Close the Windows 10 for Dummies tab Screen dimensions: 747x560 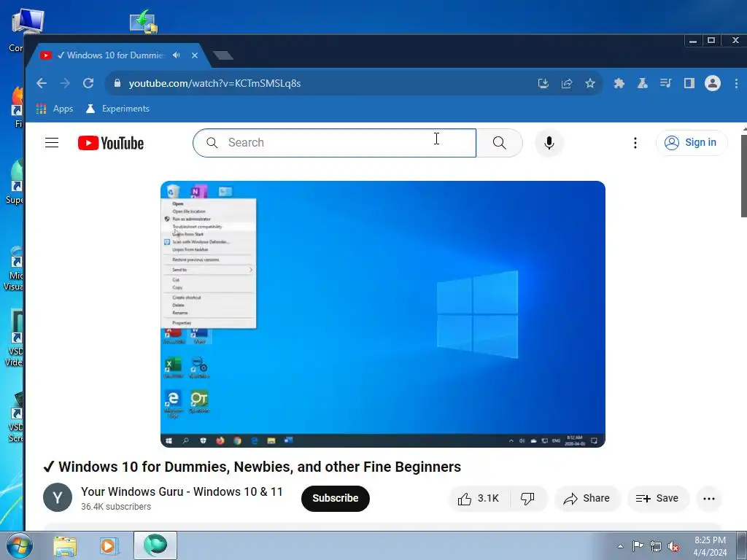[x=194, y=55]
